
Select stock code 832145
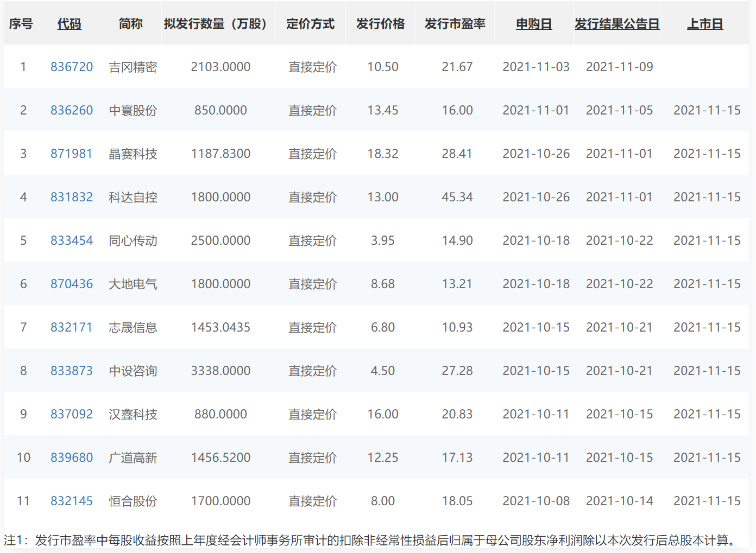[72, 501]
